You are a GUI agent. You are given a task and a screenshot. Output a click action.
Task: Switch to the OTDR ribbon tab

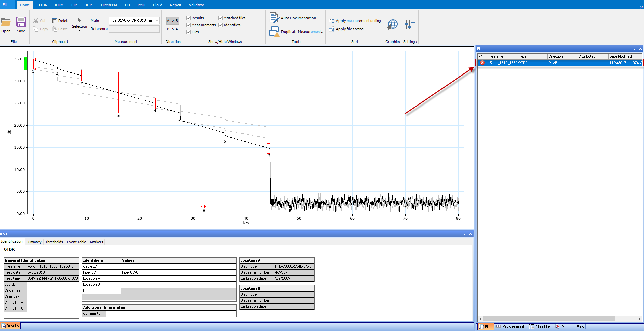pyautogui.click(x=42, y=5)
